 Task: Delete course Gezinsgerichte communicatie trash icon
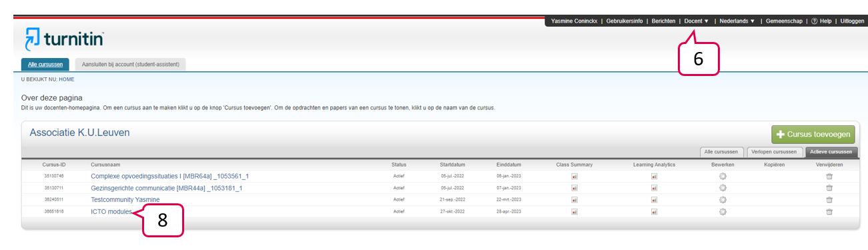829,188
